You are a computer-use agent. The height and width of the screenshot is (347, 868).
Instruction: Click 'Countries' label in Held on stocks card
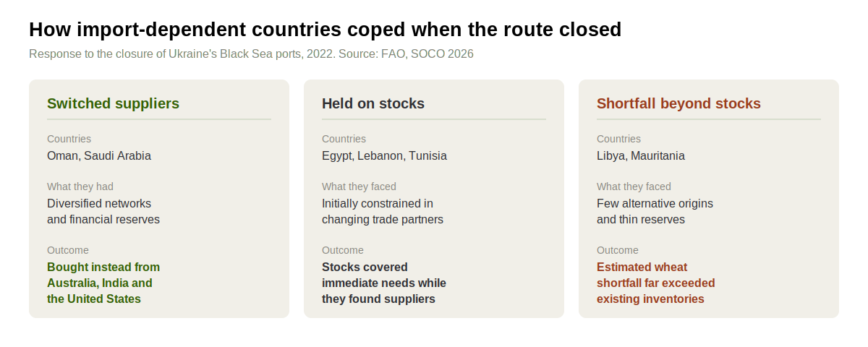344,139
